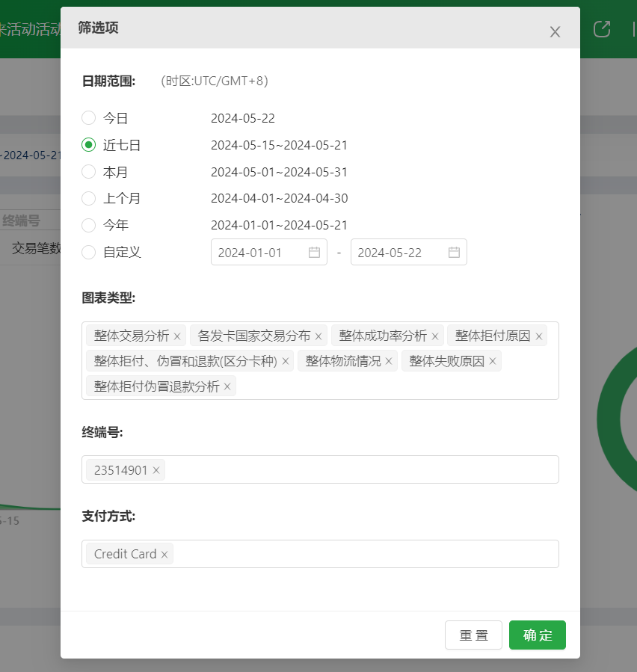
Task: Remove the 整体交易分析 tag
Action: [x=177, y=336]
